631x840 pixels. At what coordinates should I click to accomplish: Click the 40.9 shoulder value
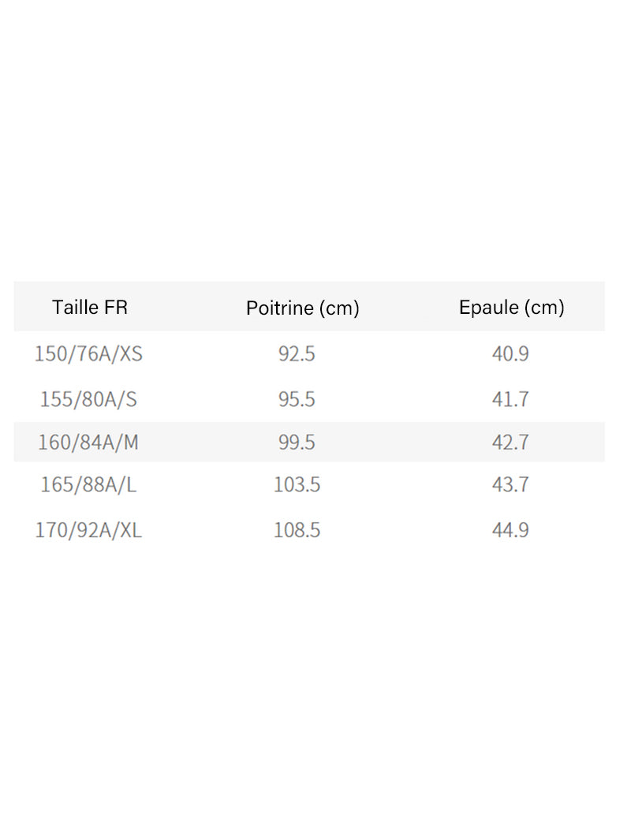click(510, 353)
